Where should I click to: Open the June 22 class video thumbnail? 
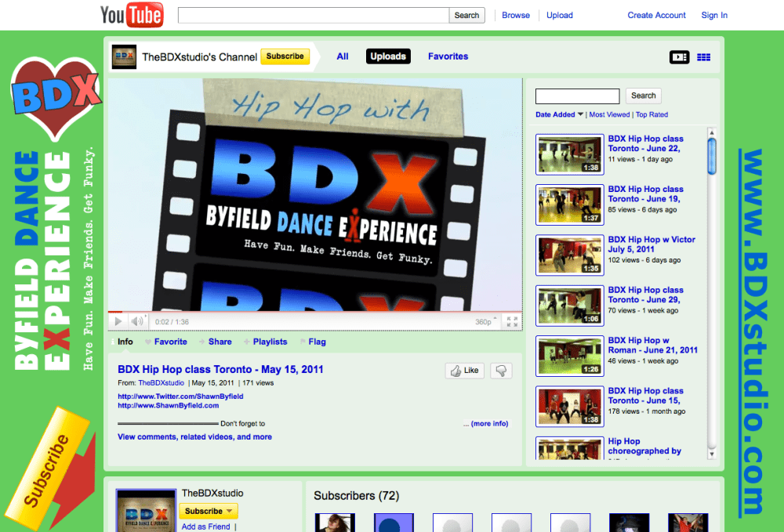[x=570, y=154]
